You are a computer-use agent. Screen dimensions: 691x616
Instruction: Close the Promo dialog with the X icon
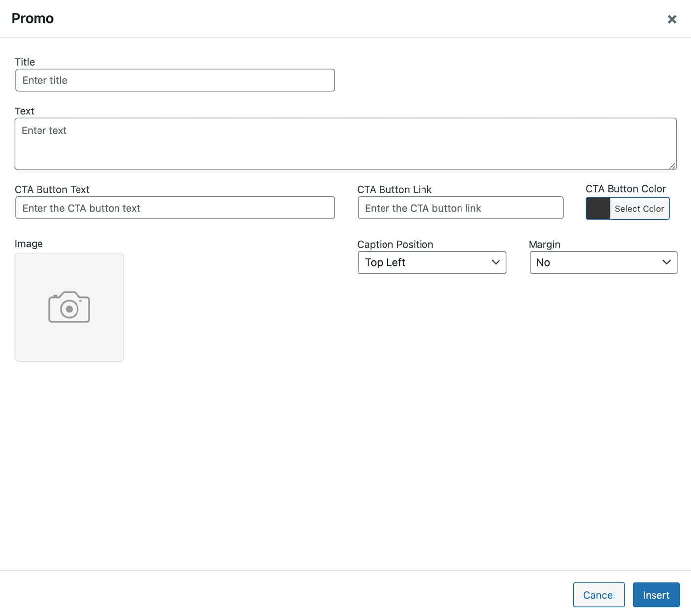coord(672,19)
